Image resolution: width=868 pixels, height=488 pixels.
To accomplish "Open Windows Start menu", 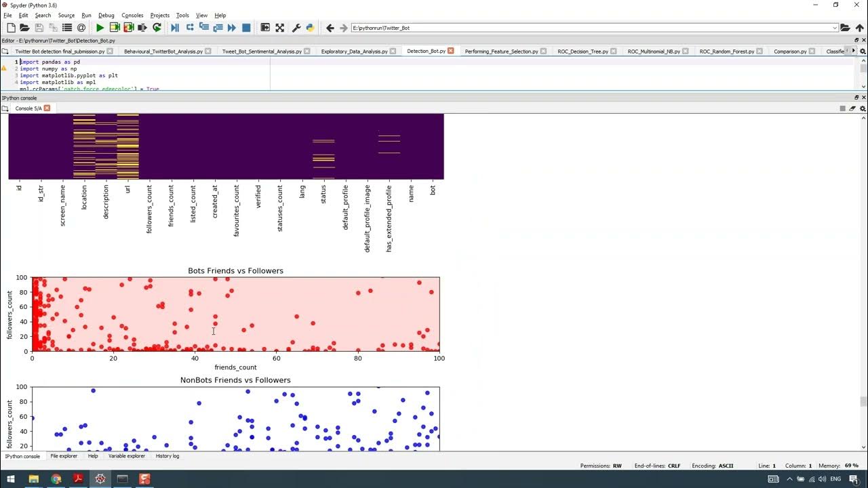I will [x=10, y=479].
